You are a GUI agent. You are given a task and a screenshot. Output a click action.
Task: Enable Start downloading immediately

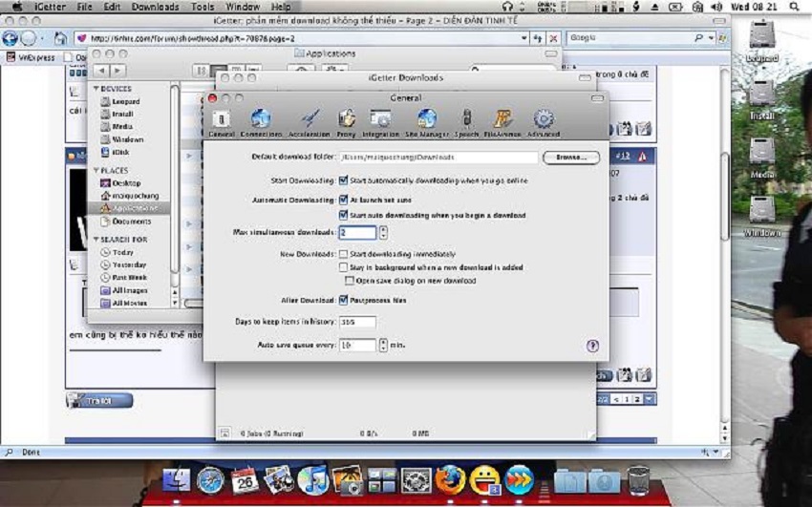pos(343,254)
